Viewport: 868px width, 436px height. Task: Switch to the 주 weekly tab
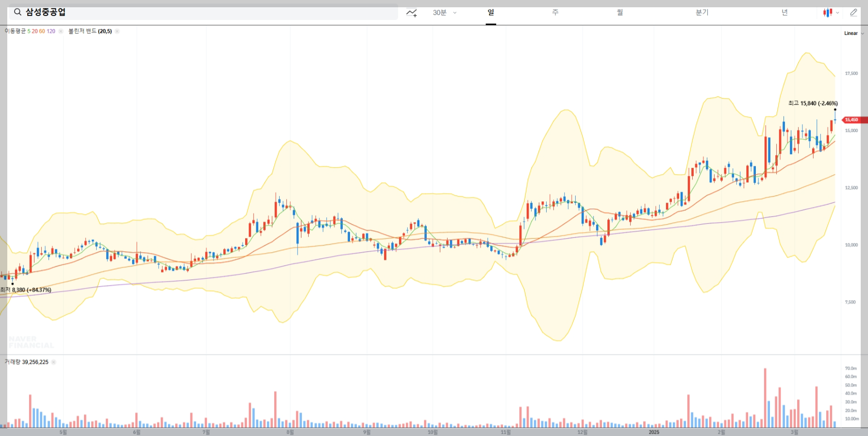pos(555,13)
